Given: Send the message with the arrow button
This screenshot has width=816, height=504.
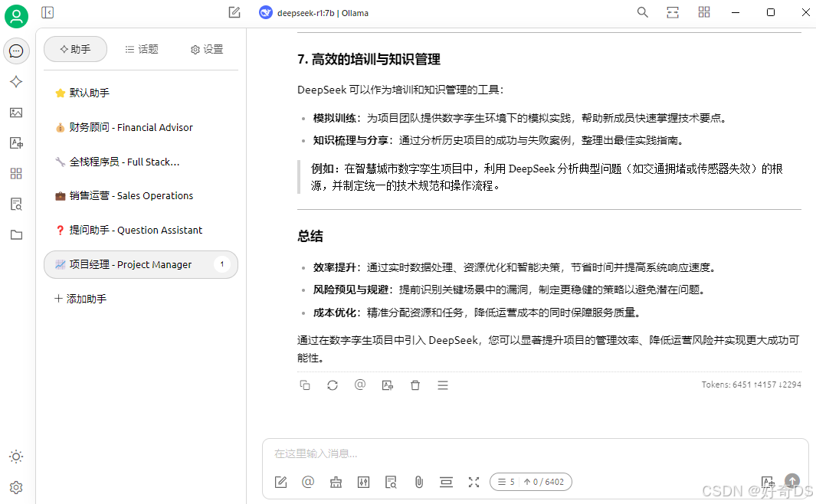Looking at the screenshot, I should (792, 480).
